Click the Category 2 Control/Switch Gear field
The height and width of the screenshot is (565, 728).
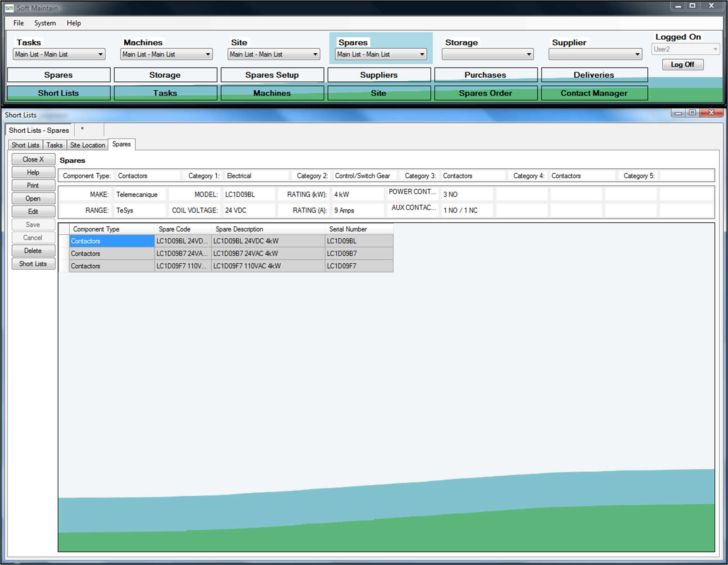365,176
